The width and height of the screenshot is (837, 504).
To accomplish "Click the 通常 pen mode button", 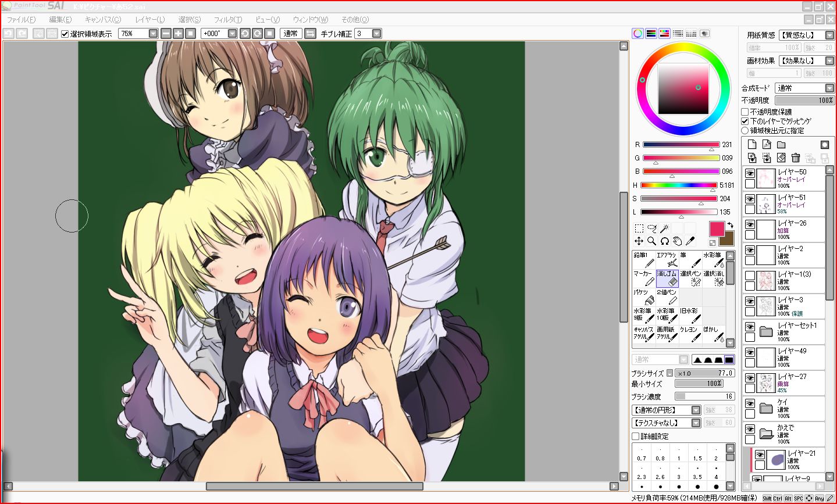I will pyautogui.click(x=291, y=34).
